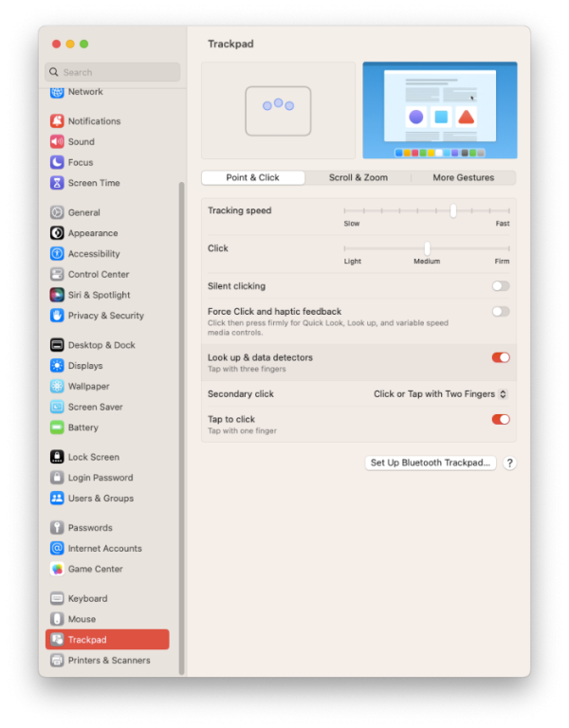
Task: Turn off Tap to click switch
Action: click(501, 420)
